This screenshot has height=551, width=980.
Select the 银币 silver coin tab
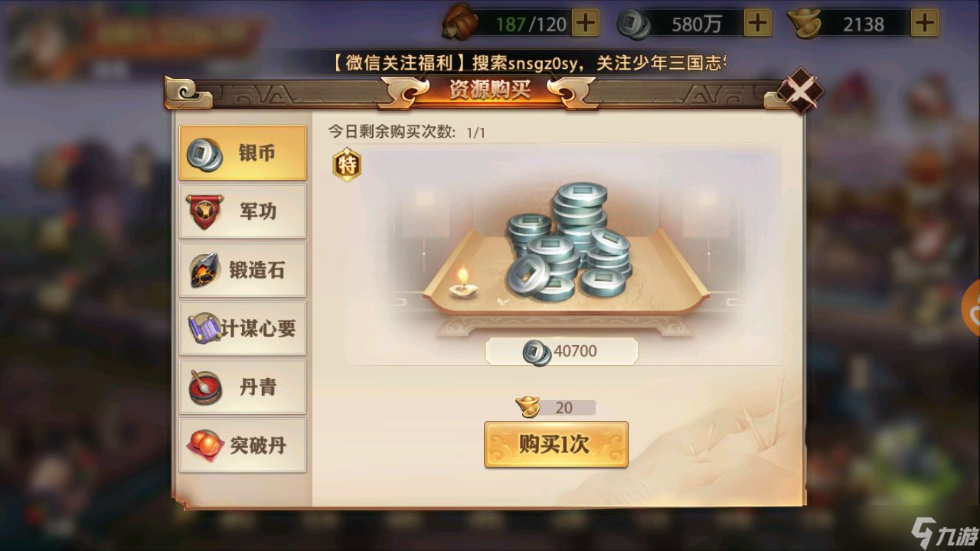(x=242, y=153)
